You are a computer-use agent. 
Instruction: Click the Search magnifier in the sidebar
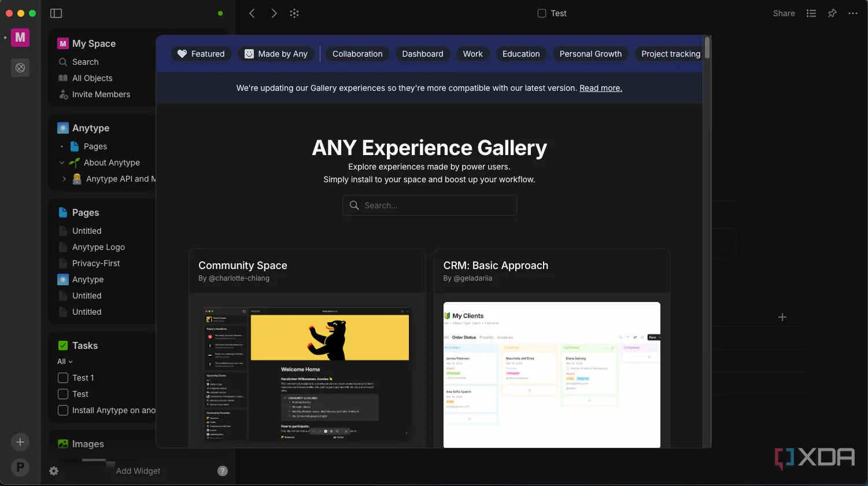pyautogui.click(x=63, y=62)
